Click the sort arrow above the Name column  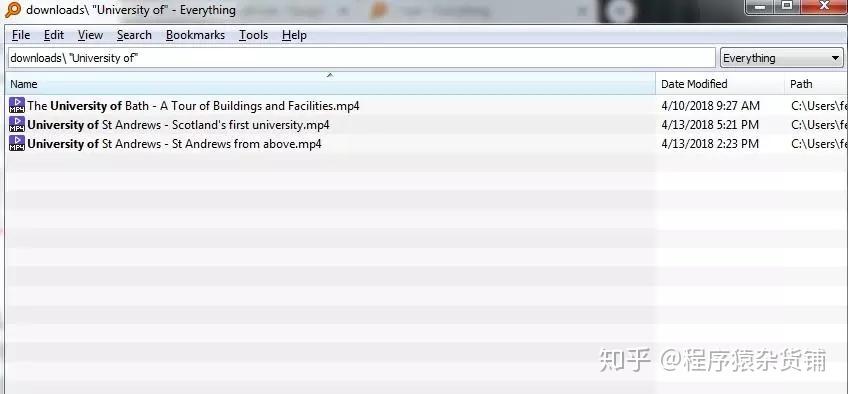click(330, 75)
